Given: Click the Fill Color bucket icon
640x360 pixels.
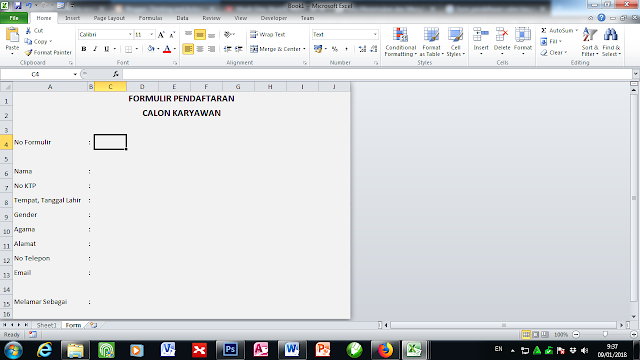Looking at the screenshot, I should (151, 49).
